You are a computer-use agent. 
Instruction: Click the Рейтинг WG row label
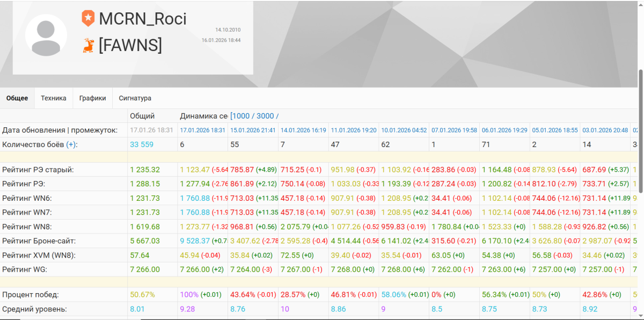tap(25, 270)
